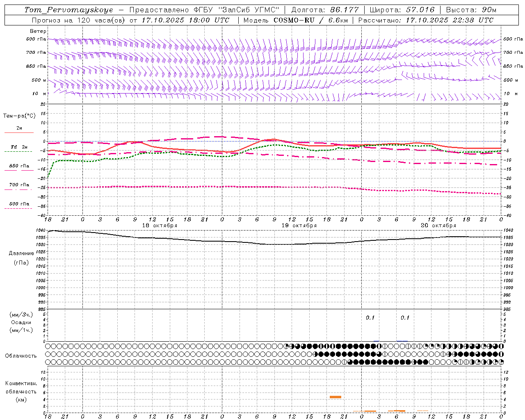The image size is (525, 420).
Task: Click the 2м temperature legend entry
Action: pos(19,128)
